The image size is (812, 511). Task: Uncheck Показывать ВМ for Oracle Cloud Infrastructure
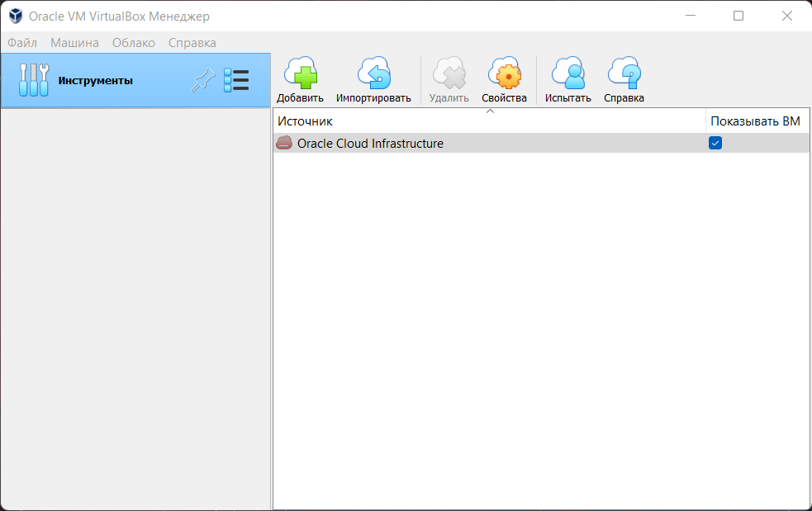[715, 143]
